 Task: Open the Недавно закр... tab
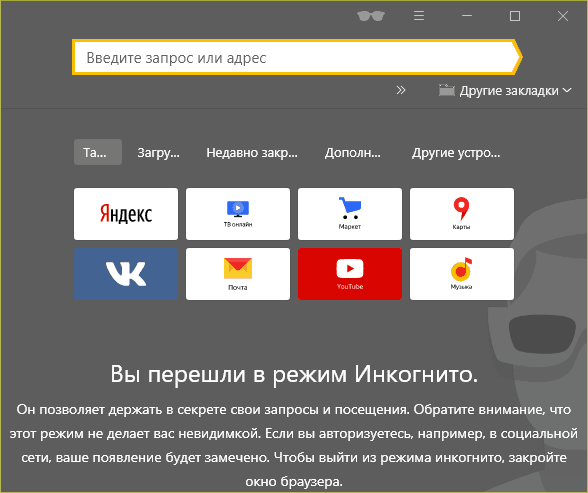point(252,153)
